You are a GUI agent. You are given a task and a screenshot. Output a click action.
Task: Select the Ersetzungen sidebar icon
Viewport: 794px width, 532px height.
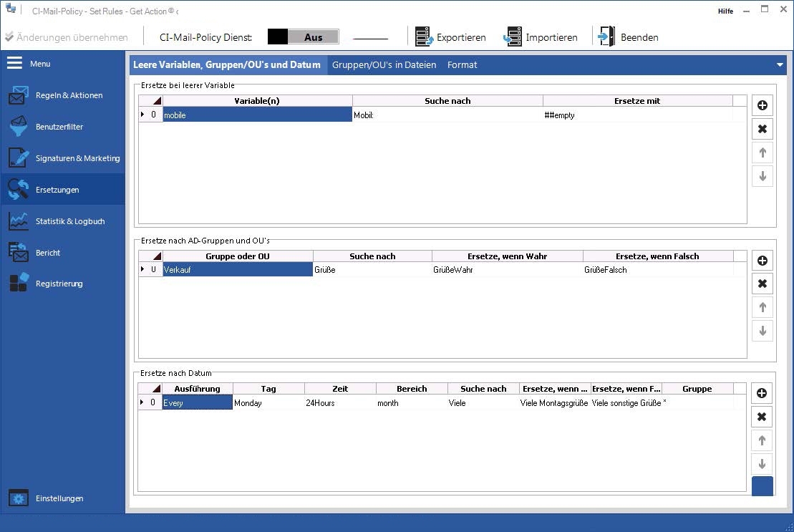19,189
